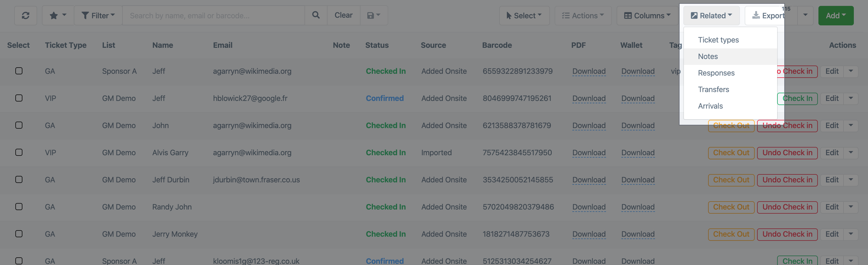
Task: Click the refresh icon button
Action: pos(26,16)
